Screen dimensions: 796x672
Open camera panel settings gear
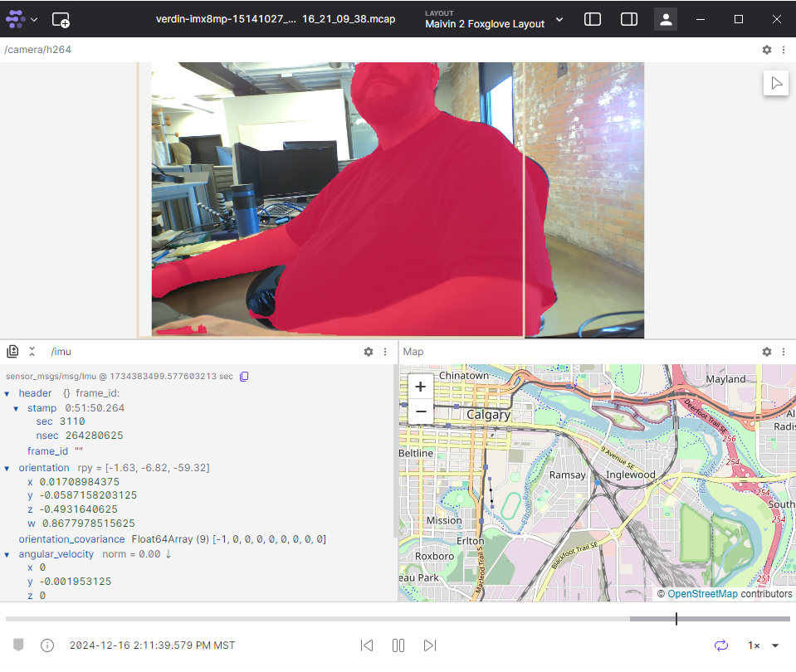pyautogui.click(x=767, y=50)
